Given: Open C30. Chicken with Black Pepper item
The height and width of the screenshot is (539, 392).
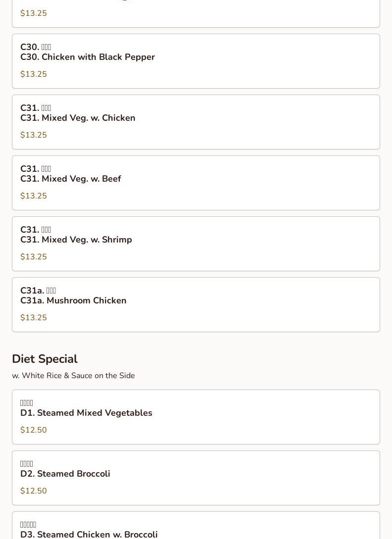Looking at the screenshot, I should [196, 61].
